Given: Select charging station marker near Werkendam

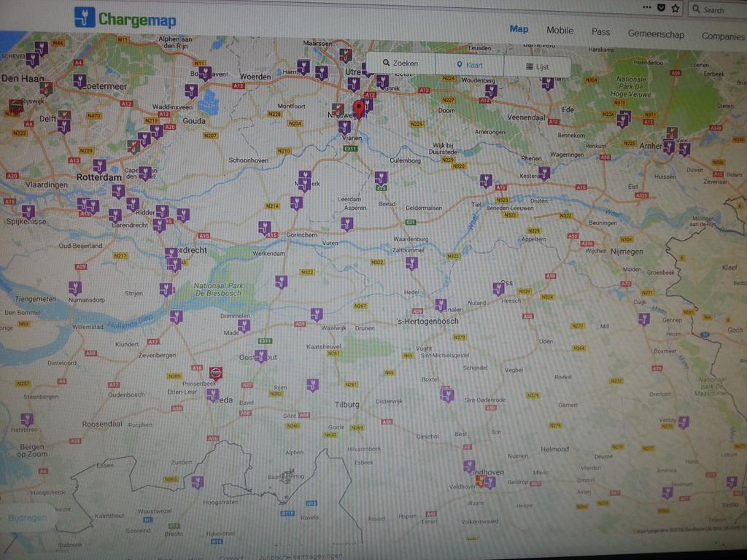Looking at the screenshot, I should point(281,282).
